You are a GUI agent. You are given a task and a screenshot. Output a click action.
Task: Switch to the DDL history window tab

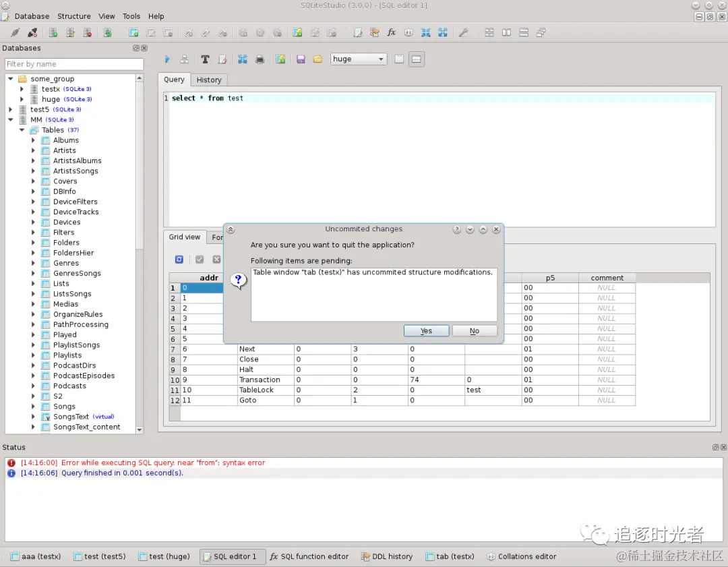(x=387, y=556)
